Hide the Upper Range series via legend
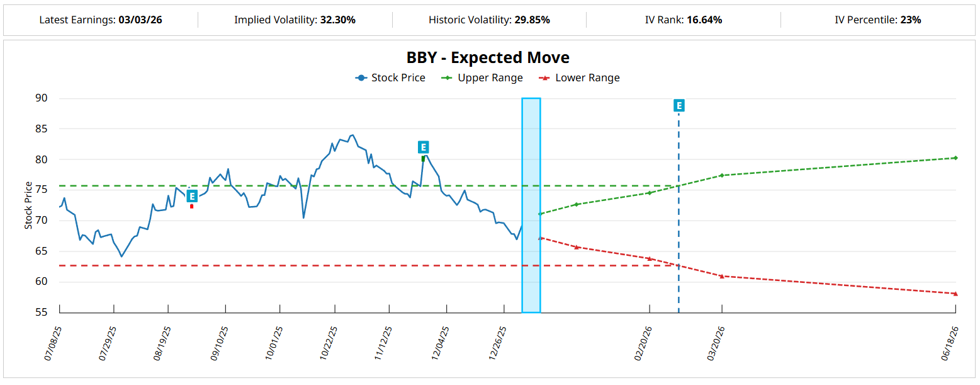This screenshot has width=980, height=385. [x=482, y=78]
